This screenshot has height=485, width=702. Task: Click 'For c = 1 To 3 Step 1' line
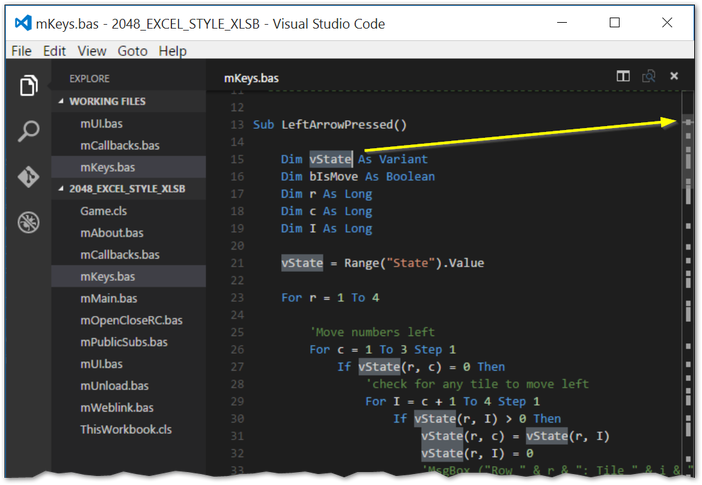(383, 350)
